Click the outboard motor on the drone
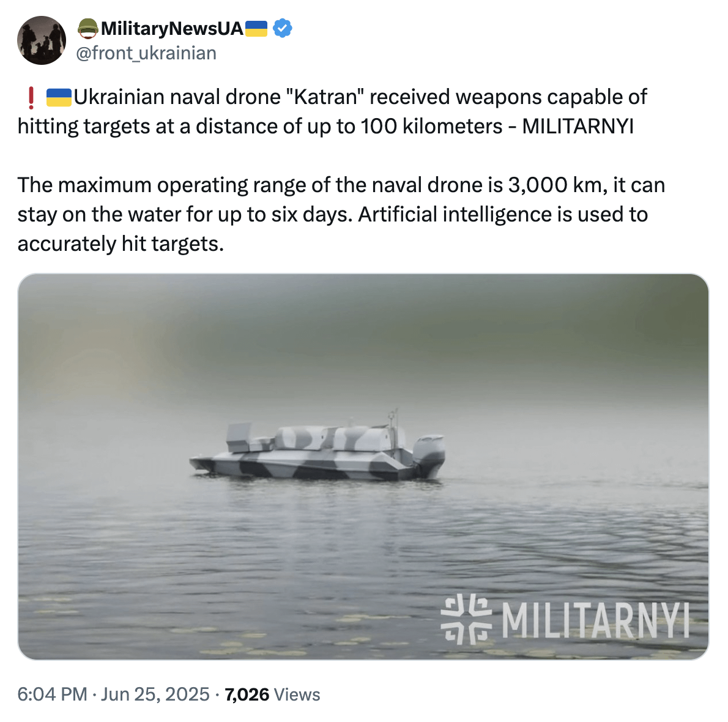 click(428, 456)
